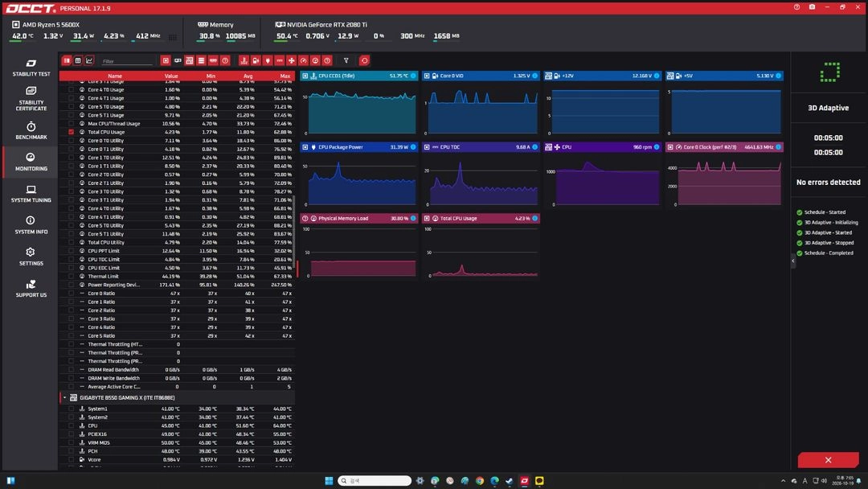
Task: Check the Thermal Limit row checkbox
Action: (x=71, y=277)
